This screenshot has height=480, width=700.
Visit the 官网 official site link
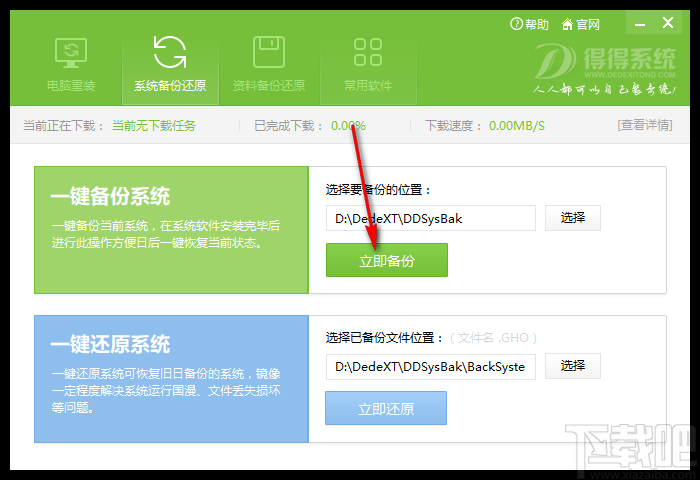click(580, 24)
